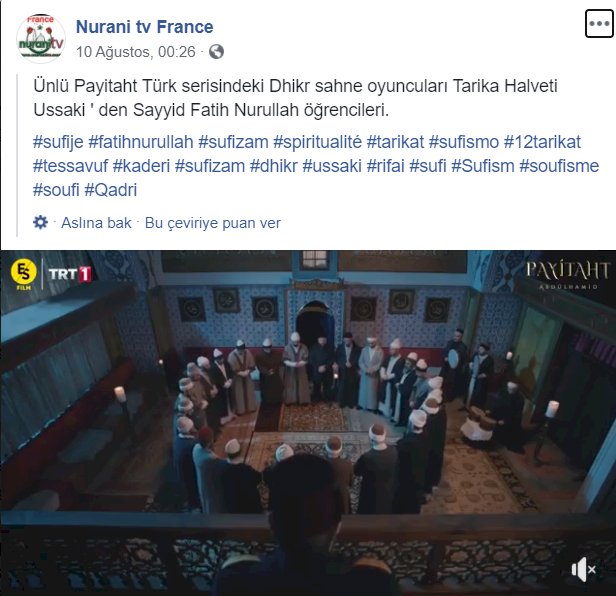Click the Nurani tv profile picture
The width and height of the screenshot is (616, 596).
click(41, 38)
